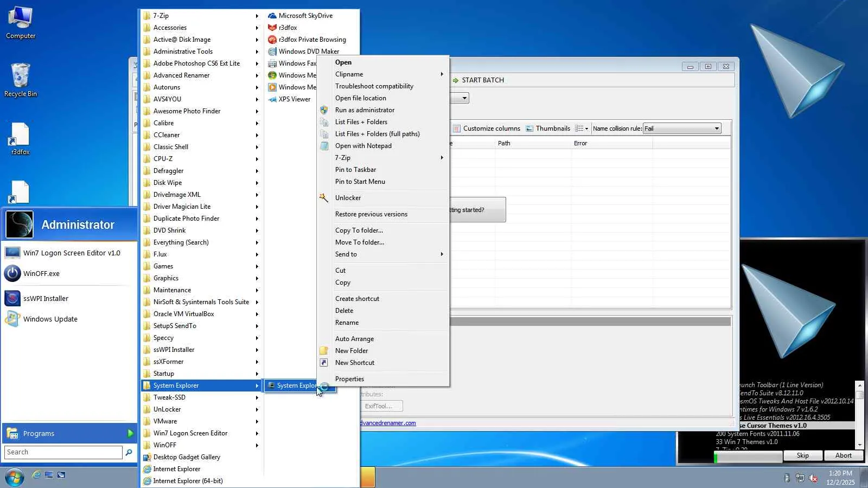Click the START BATCH arrow icon

[456, 80]
